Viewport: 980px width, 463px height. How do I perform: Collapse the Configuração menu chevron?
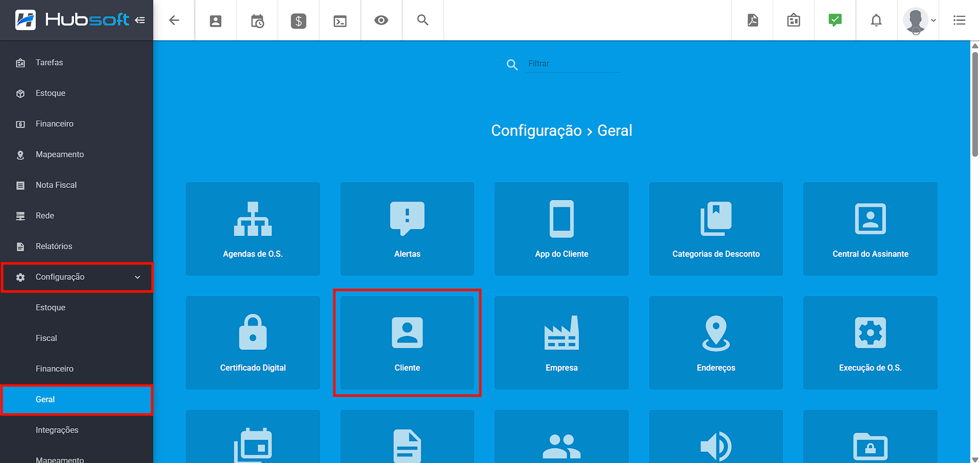pos(137,277)
